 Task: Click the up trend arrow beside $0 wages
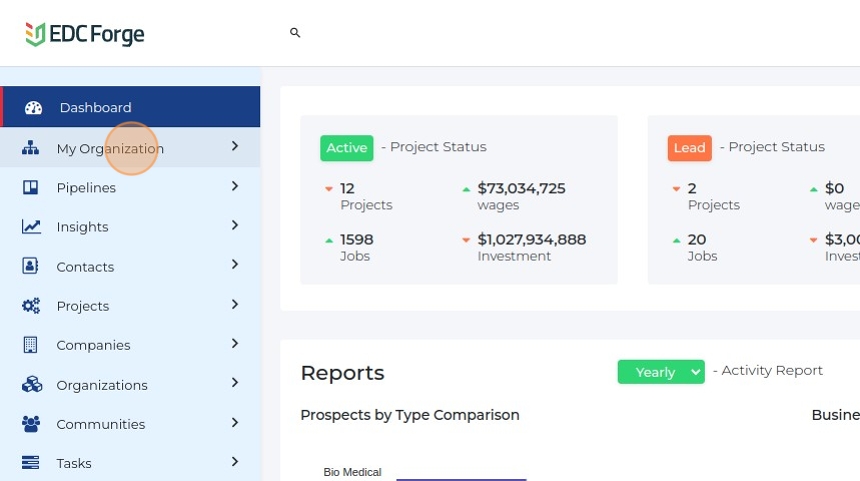pos(814,189)
